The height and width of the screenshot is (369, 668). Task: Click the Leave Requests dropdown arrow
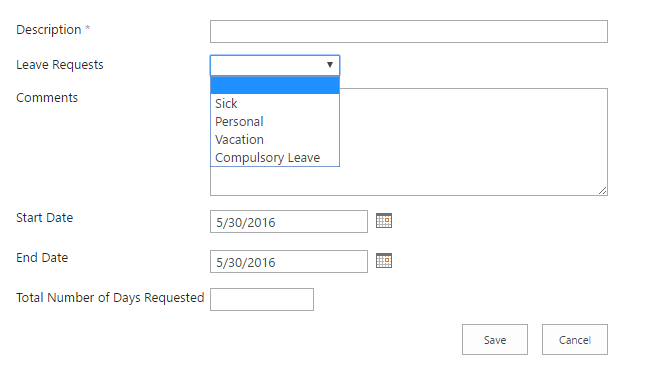(x=330, y=65)
